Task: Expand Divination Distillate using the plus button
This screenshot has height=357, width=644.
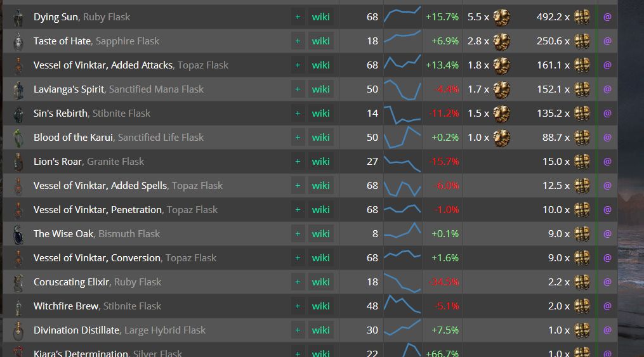Action: point(298,330)
